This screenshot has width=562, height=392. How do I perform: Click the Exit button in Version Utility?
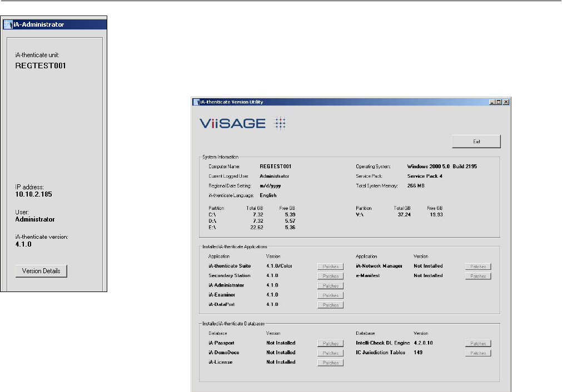point(476,142)
